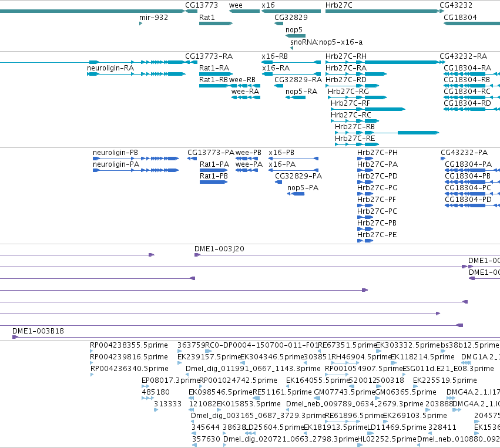This screenshot has width=500, height=448.
Task: Select the mir-932 gene label
Action: pos(153,18)
